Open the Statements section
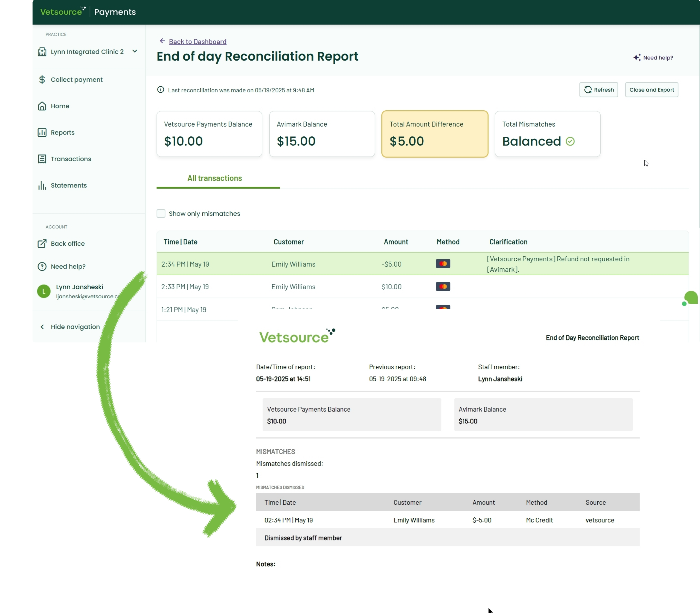Image resolution: width=700 pixels, height=613 pixels. point(69,185)
